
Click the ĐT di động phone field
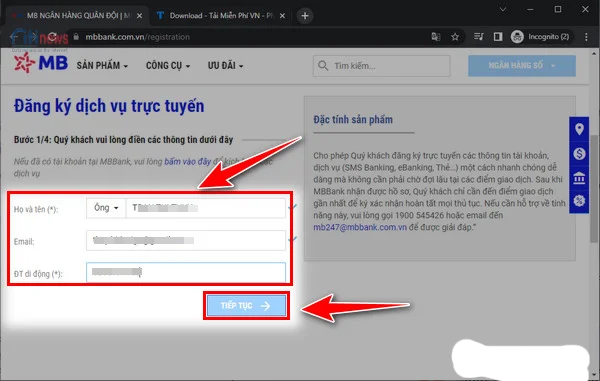[186, 272]
